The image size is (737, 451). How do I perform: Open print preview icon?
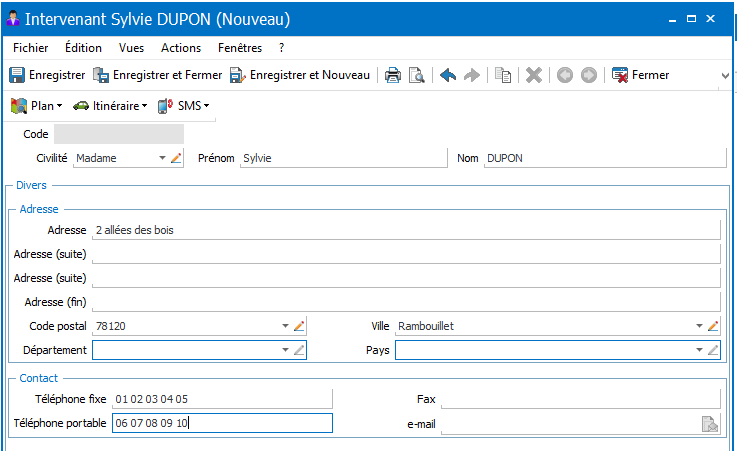416,75
